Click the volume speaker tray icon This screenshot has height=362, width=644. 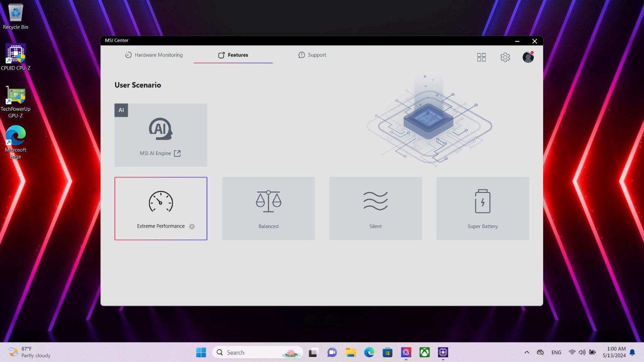pos(582,353)
